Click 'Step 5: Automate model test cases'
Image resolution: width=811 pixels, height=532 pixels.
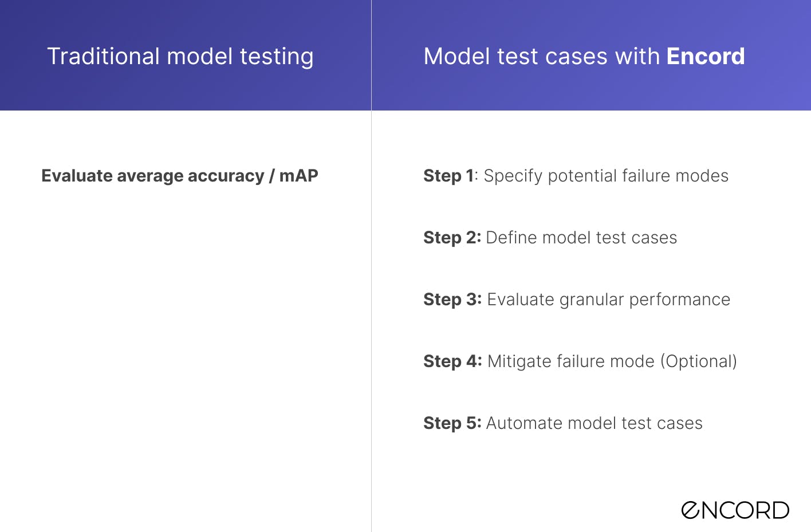563,423
